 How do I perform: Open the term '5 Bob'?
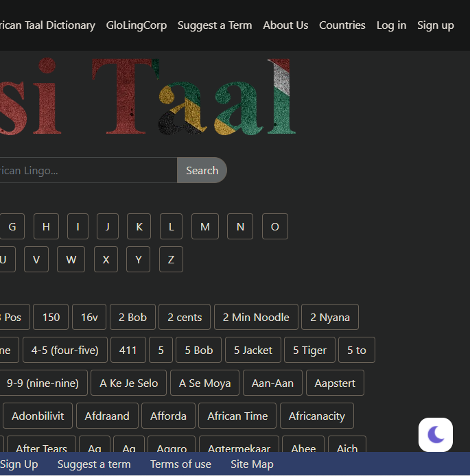point(199,350)
